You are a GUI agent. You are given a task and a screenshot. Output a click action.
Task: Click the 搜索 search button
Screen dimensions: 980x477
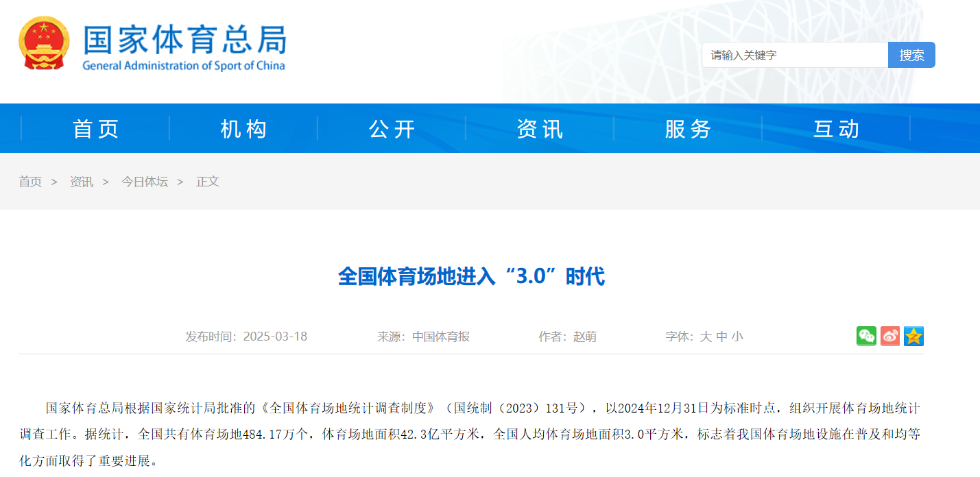point(911,55)
